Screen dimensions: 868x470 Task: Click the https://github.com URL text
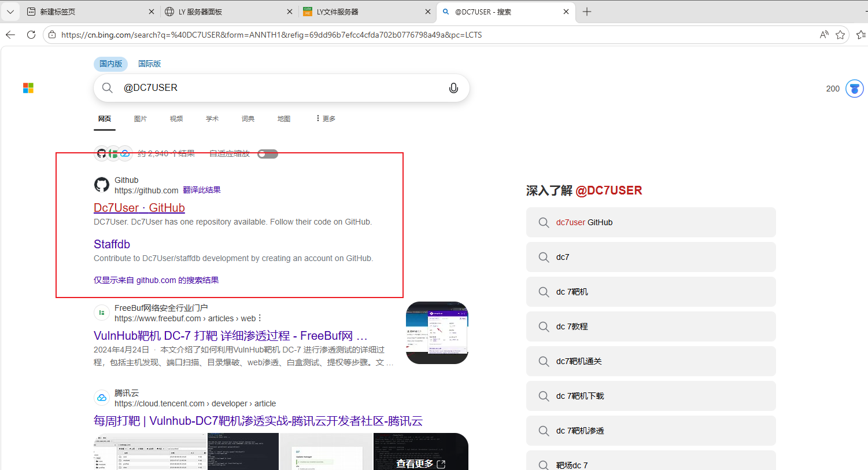pyautogui.click(x=146, y=190)
